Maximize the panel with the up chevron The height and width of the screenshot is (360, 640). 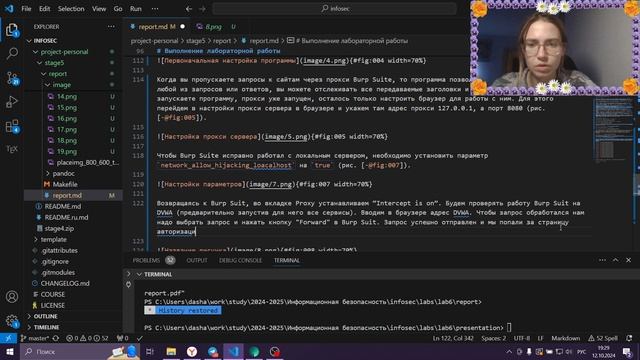[616, 260]
